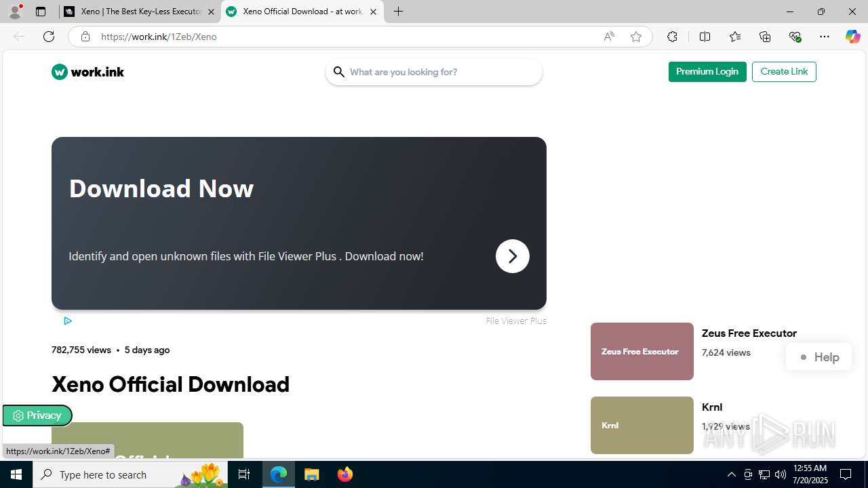Image resolution: width=868 pixels, height=488 pixels.
Task: Open the AdChoices icon under the ad
Action: coord(68,321)
